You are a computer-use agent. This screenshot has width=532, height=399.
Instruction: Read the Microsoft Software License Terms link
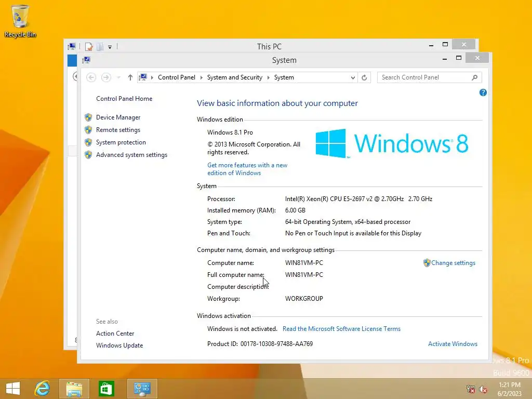[341, 329]
